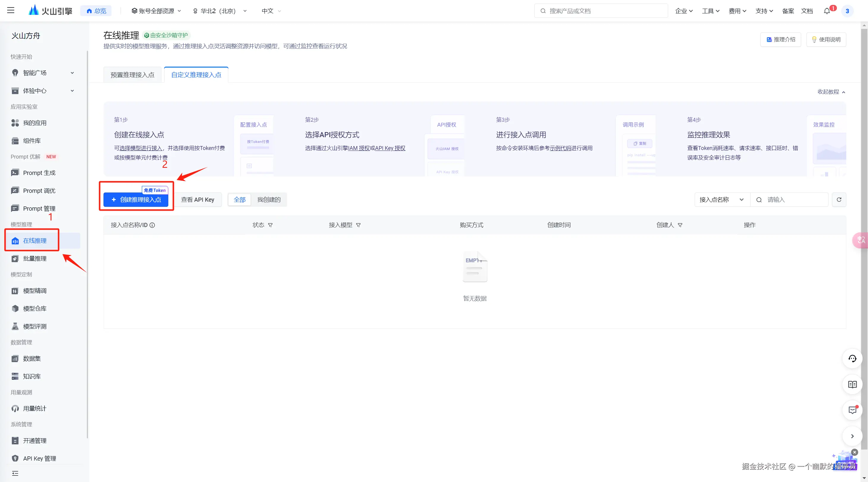Open the 接入点名称 search type dropdown

pos(722,200)
